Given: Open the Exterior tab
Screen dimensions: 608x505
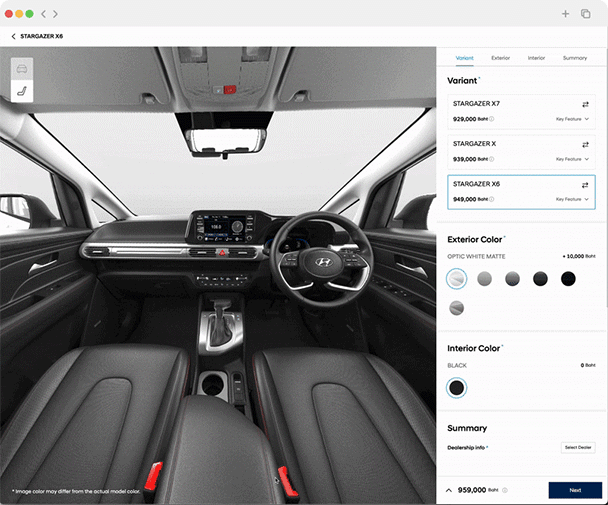Looking at the screenshot, I should click(500, 58).
